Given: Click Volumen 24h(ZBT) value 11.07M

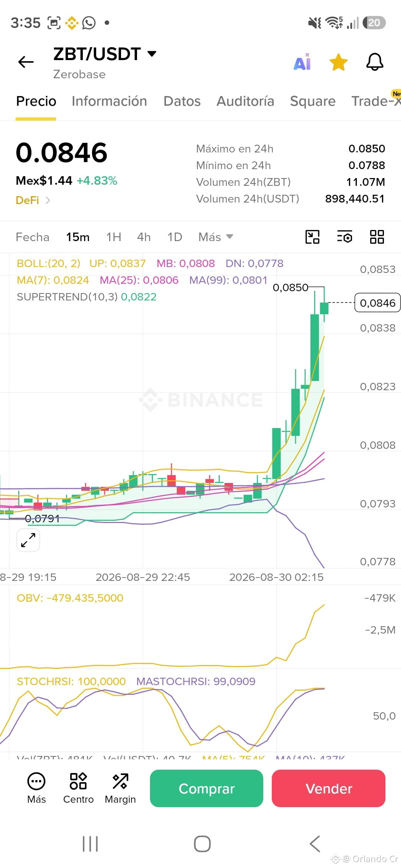Looking at the screenshot, I should [x=366, y=182].
